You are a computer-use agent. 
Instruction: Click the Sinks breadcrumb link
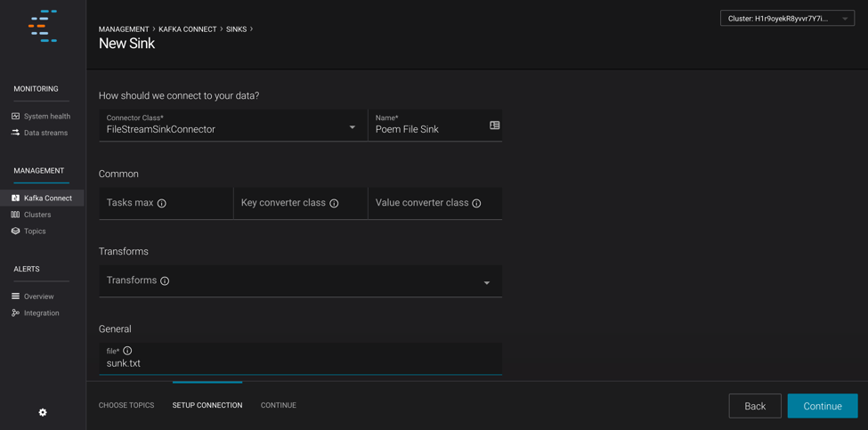click(x=236, y=29)
